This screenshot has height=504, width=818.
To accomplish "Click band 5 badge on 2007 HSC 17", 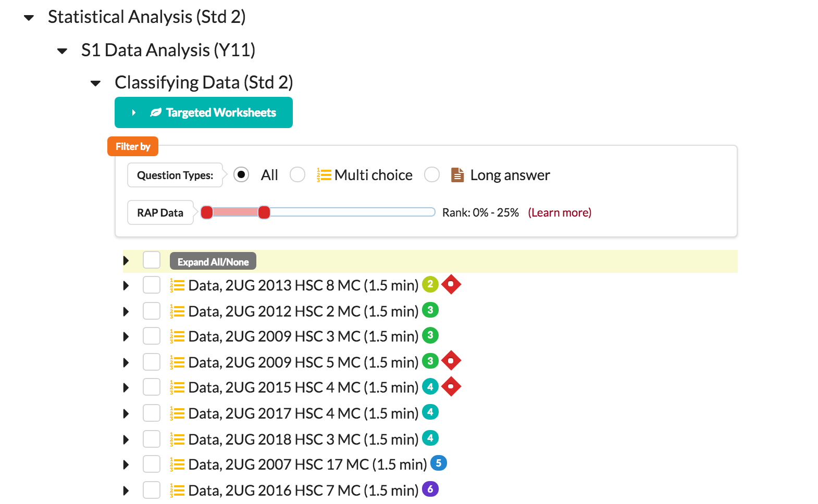I will pos(438,463).
